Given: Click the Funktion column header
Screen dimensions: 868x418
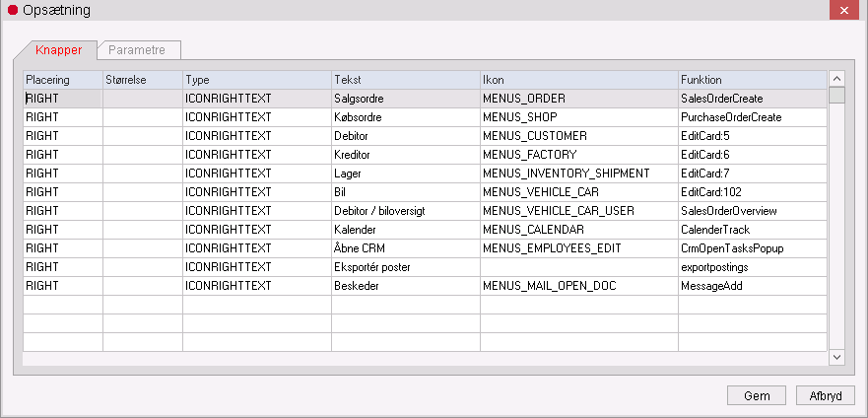Looking at the screenshot, I should (x=751, y=79).
